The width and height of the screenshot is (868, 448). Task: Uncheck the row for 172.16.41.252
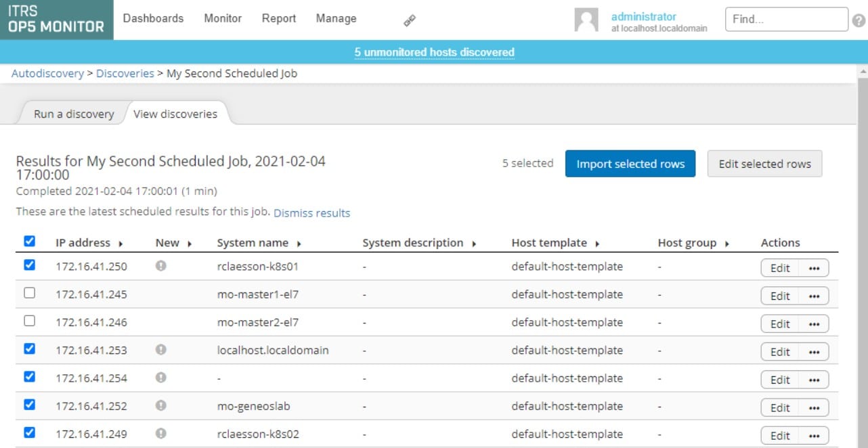29,404
